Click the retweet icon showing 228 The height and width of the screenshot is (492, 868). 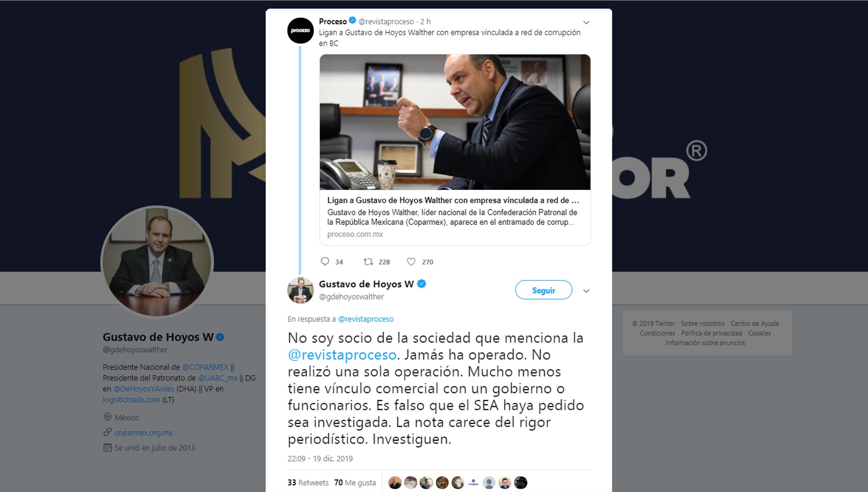tap(368, 261)
